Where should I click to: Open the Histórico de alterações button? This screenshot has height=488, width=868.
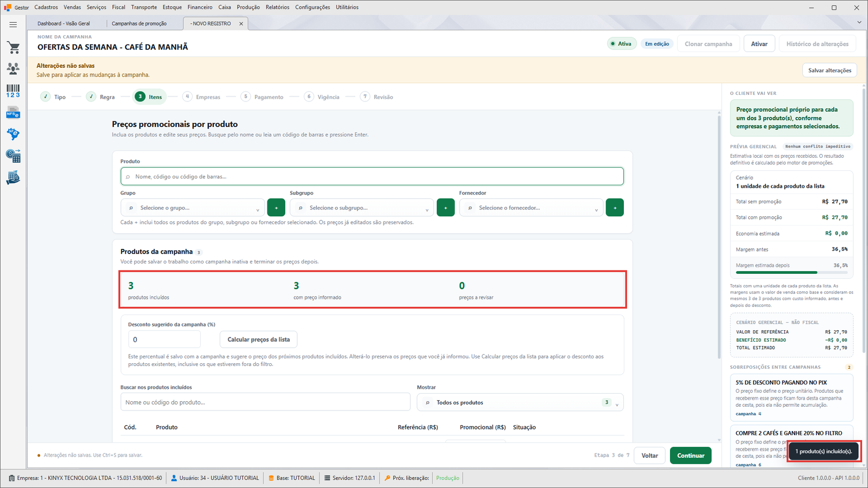point(818,44)
